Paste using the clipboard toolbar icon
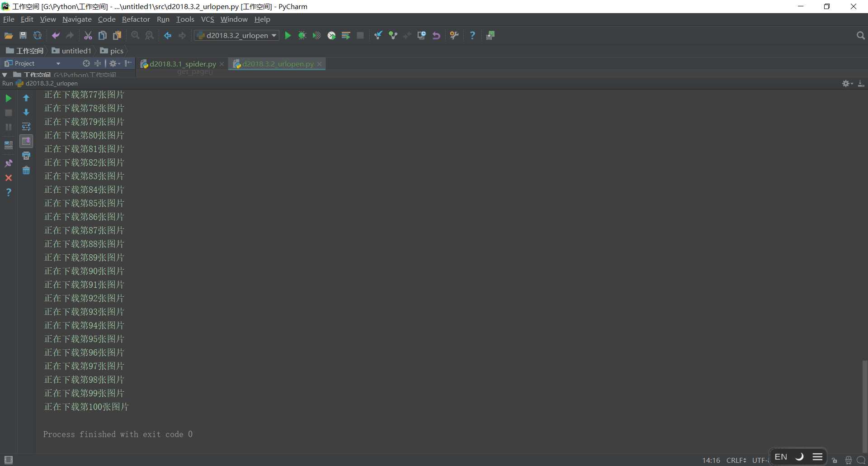Image resolution: width=868 pixels, height=466 pixels. (117, 35)
